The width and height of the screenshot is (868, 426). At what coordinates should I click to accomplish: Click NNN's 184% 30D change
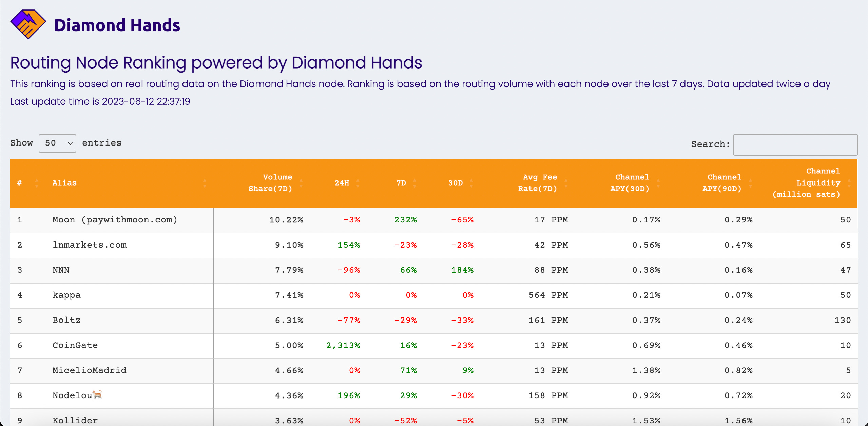(462, 270)
